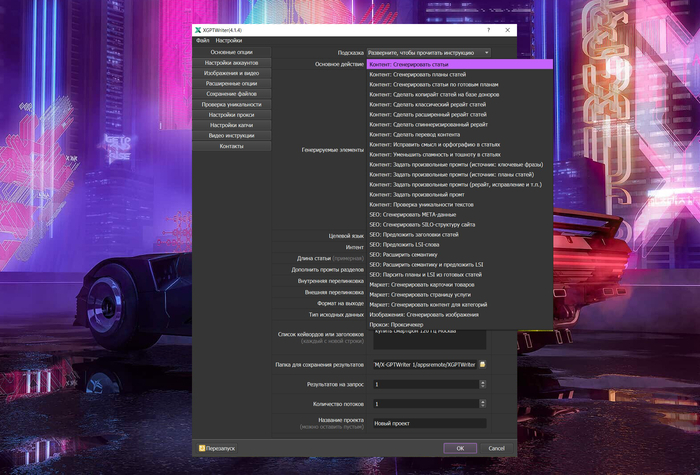The width and height of the screenshot is (700, 475).
Task: Select arbitrary prompts option (источник: ключевые фразы)
Action: tap(460, 164)
